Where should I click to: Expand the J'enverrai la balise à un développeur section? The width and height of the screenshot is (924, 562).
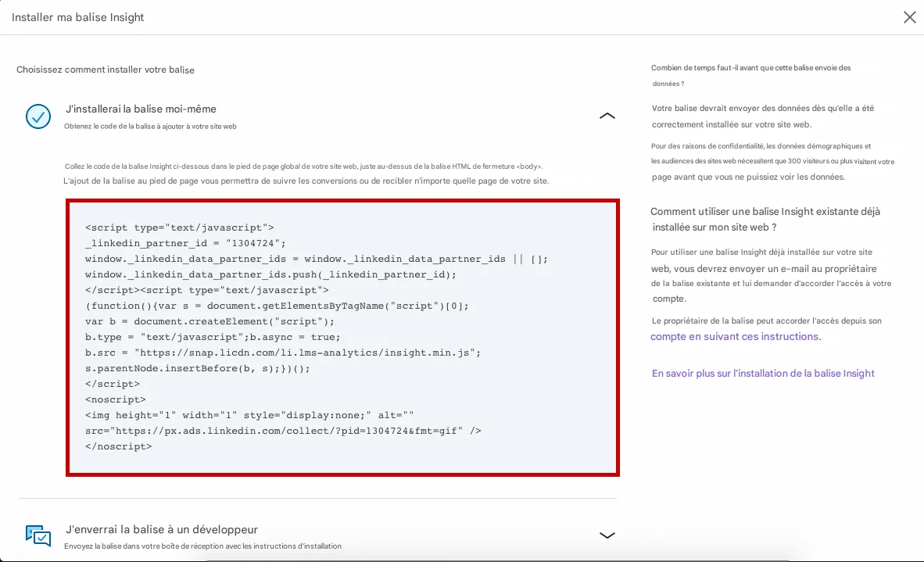pos(607,535)
